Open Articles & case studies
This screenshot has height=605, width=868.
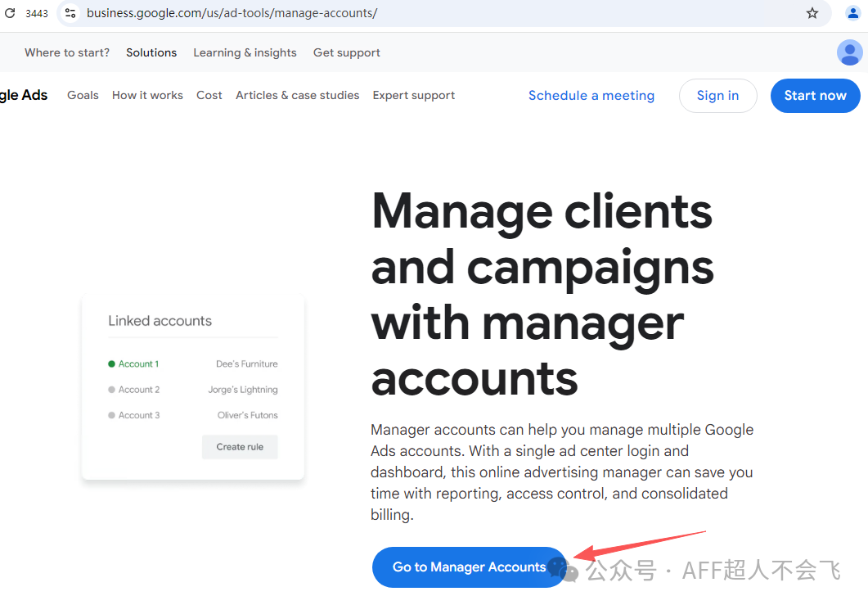click(297, 95)
